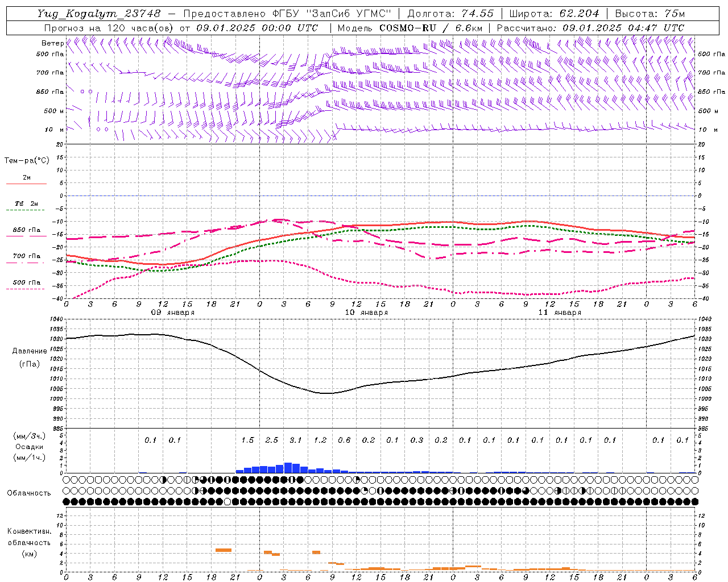This screenshot has width=728, height=582.
Task: Click the 09 января date label
Action: tap(172, 313)
